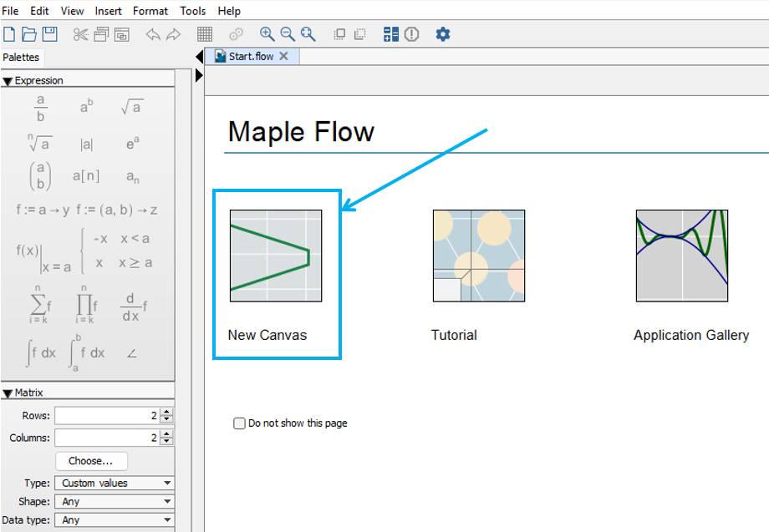Click the right-pointing black triangle
This screenshot has height=532, width=769.
[x=199, y=75]
